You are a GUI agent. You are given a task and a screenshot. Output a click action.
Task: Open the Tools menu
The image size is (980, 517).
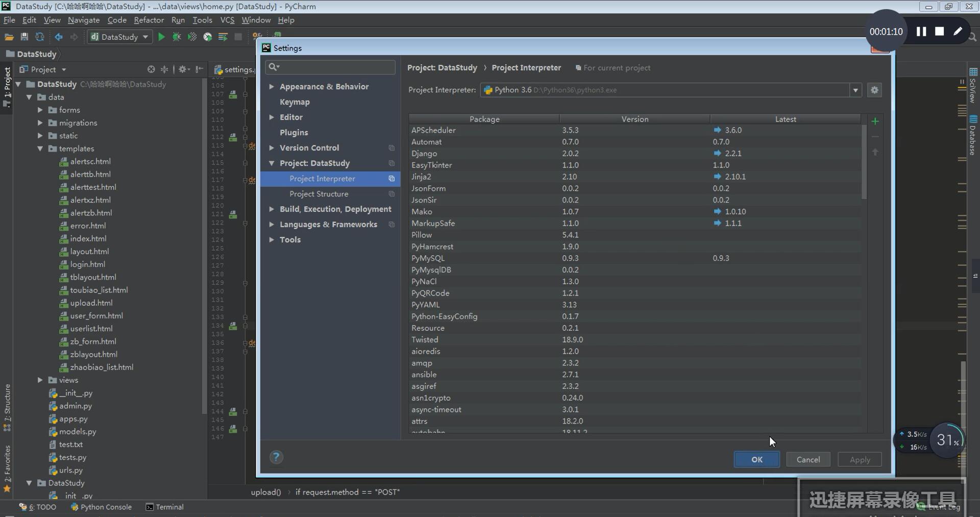[x=202, y=20]
